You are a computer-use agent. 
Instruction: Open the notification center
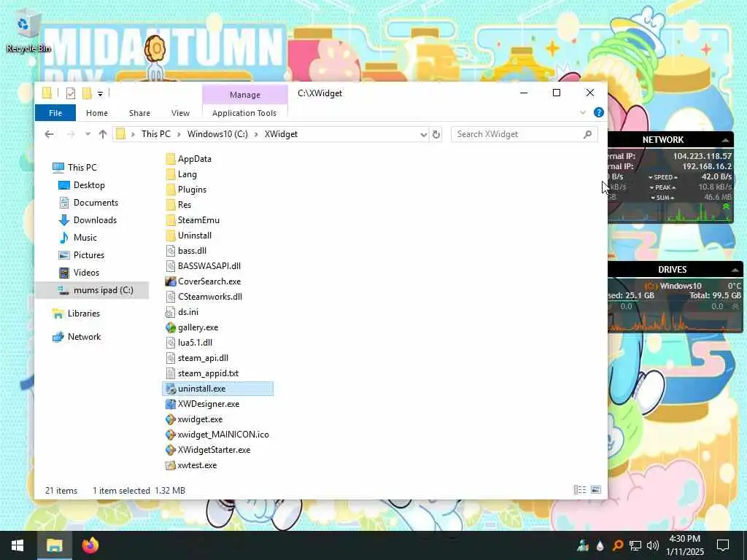[x=723, y=545]
